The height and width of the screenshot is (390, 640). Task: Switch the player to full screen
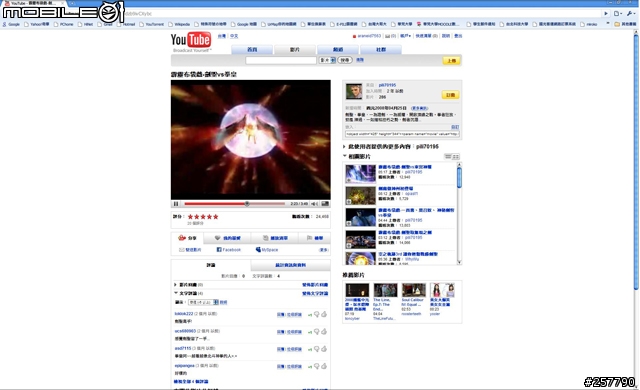[325, 204]
